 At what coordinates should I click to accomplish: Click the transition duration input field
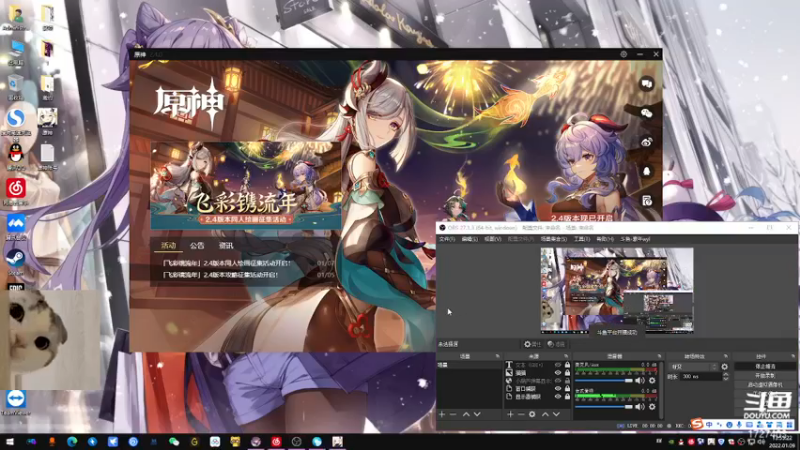pyautogui.click(x=701, y=377)
